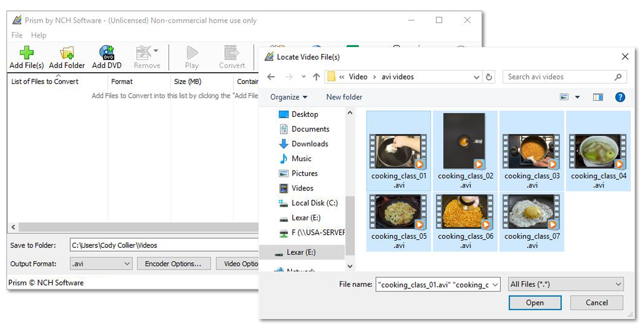Toggle the preview pane visibility
The height and width of the screenshot is (329, 644).
(x=598, y=97)
